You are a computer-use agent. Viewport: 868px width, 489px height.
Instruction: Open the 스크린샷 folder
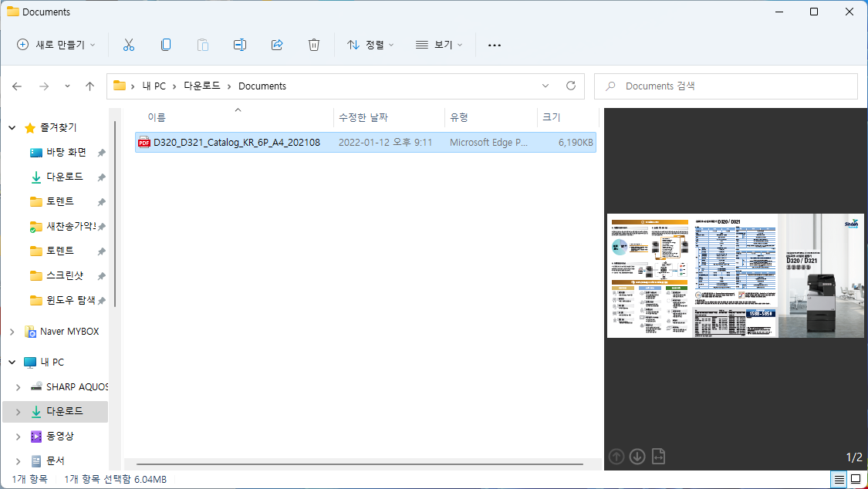coord(65,275)
